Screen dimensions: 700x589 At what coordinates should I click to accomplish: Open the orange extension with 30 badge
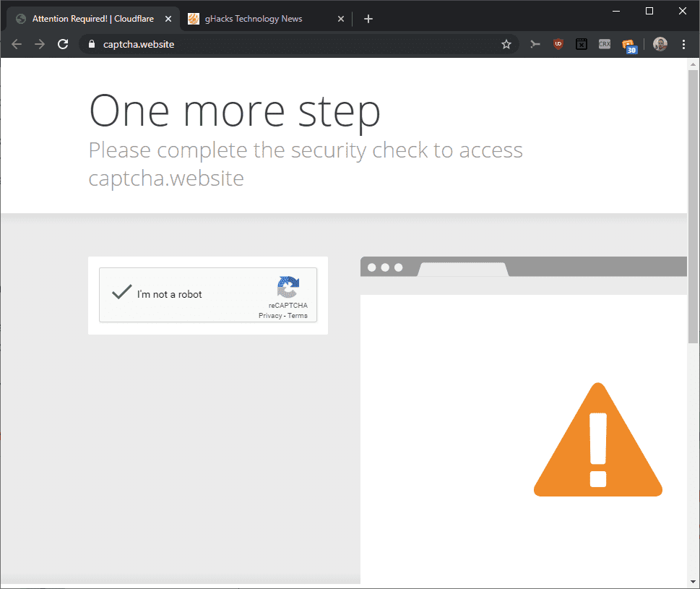pos(628,46)
